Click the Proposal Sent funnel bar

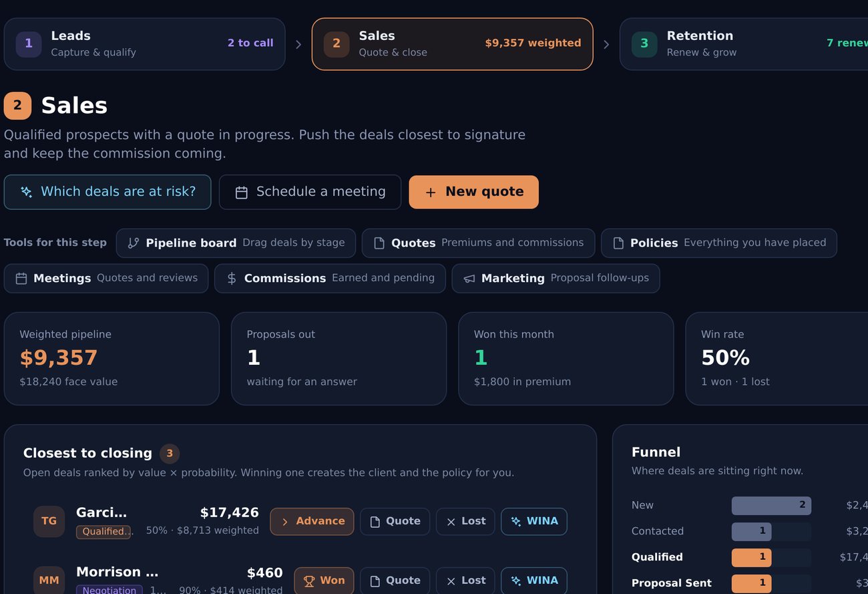[x=751, y=583]
